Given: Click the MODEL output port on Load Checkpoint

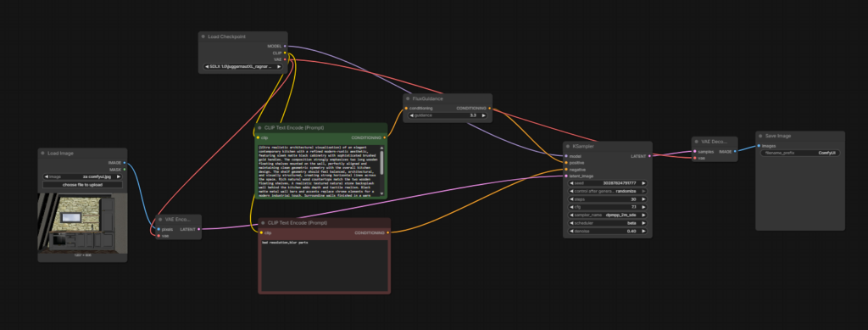Looking at the screenshot, I should [285, 46].
